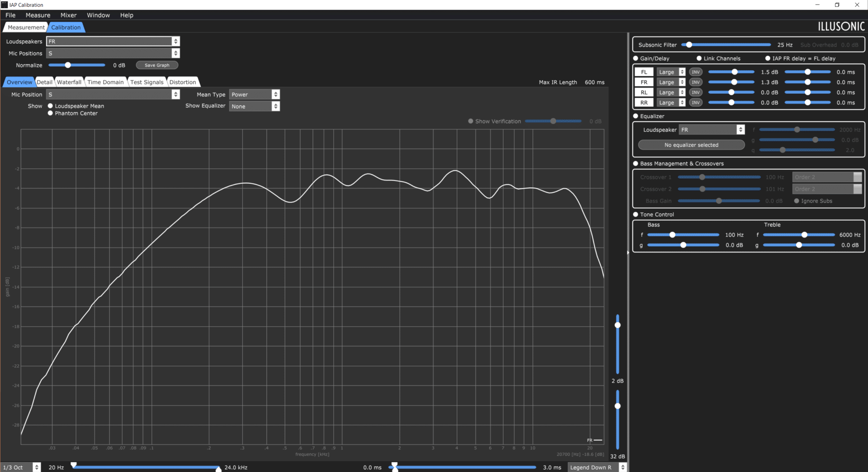Select the Overview tab
868x472 pixels.
[x=19, y=82]
